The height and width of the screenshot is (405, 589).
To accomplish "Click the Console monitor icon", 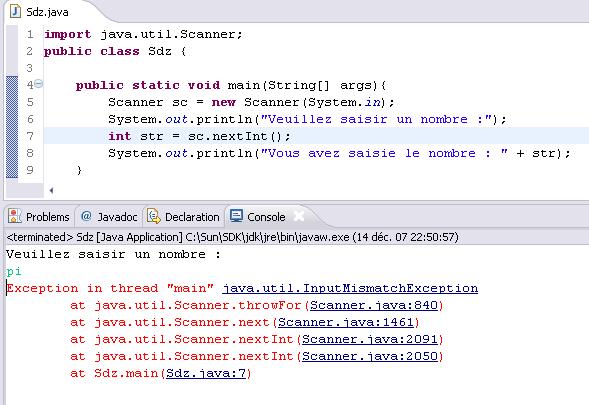I will click(x=237, y=216).
